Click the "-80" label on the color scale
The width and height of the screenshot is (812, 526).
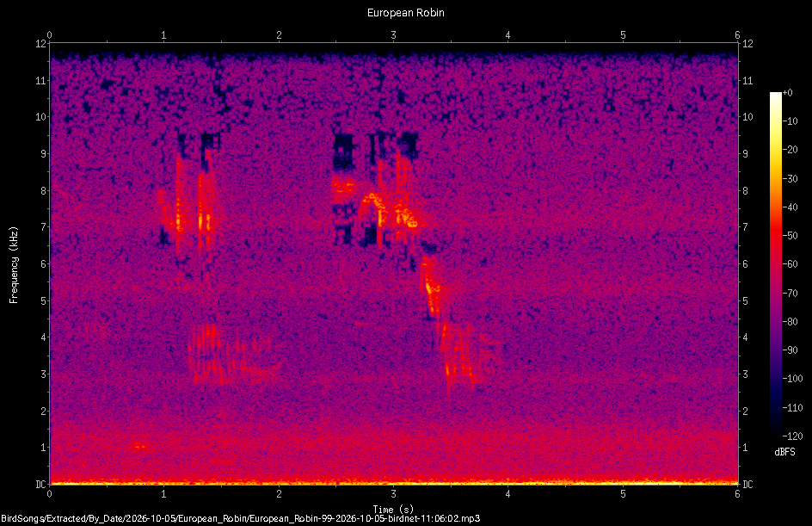[x=790, y=321]
